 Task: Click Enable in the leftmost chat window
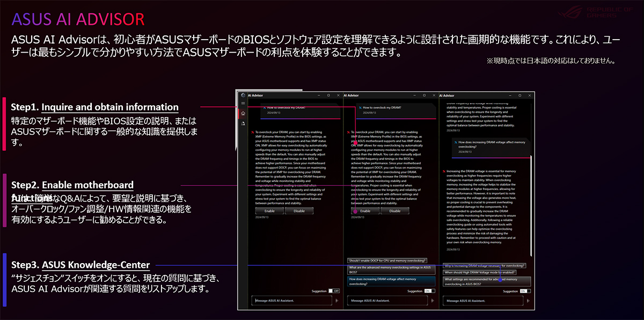coord(269,211)
